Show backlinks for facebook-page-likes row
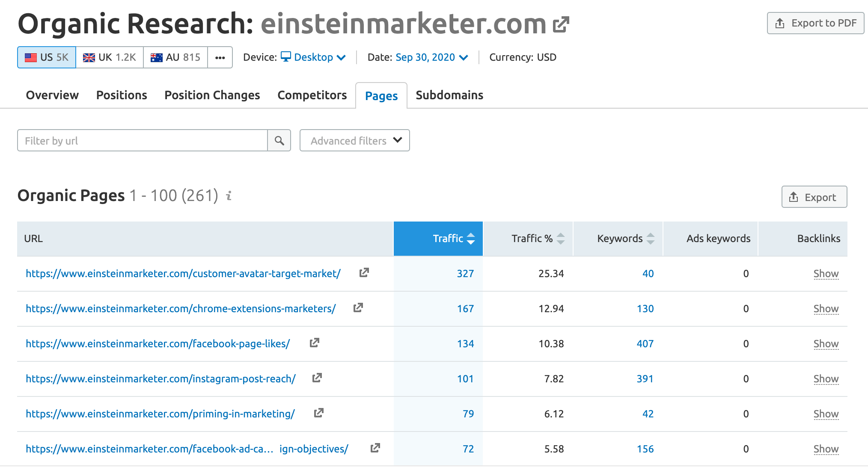The image size is (868, 467). (x=826, y=343)
